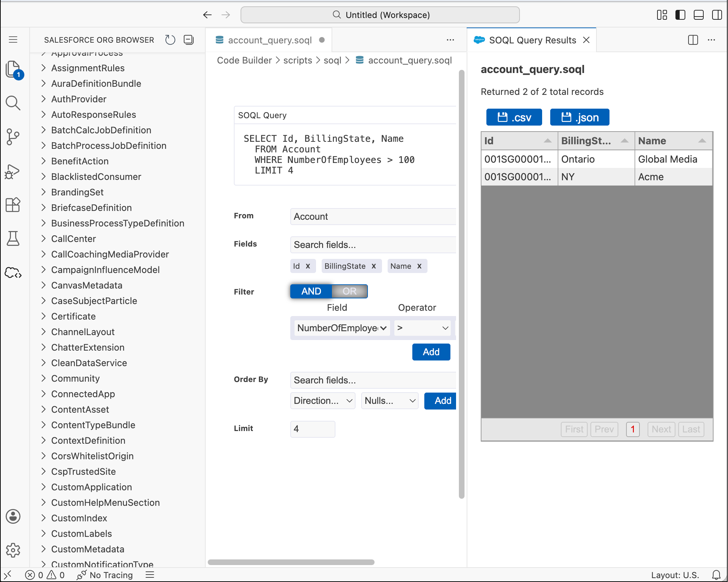Click page 1 in results pagination
The width and height of the screenshot is (728, 582).
coord(633,429)
